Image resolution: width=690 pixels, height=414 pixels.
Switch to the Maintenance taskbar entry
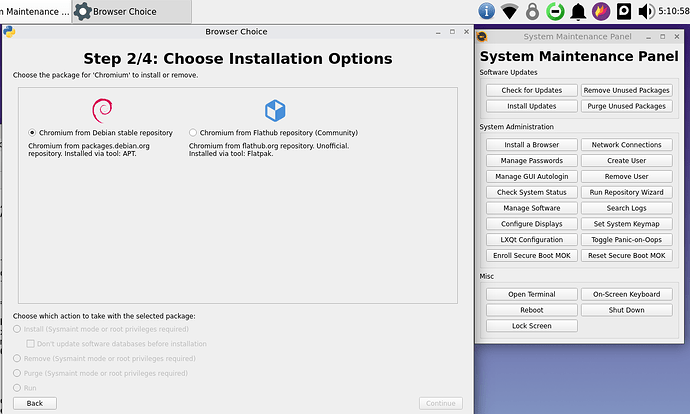point(35,11)
